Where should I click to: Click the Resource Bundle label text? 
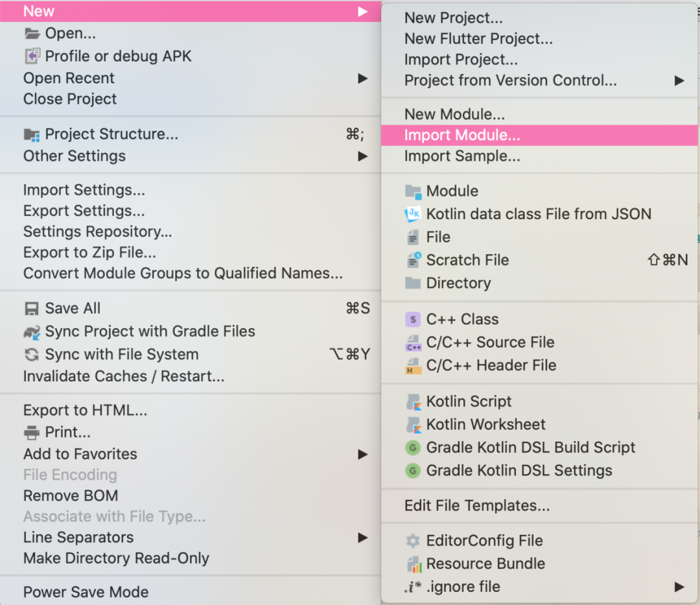[485, 564]
